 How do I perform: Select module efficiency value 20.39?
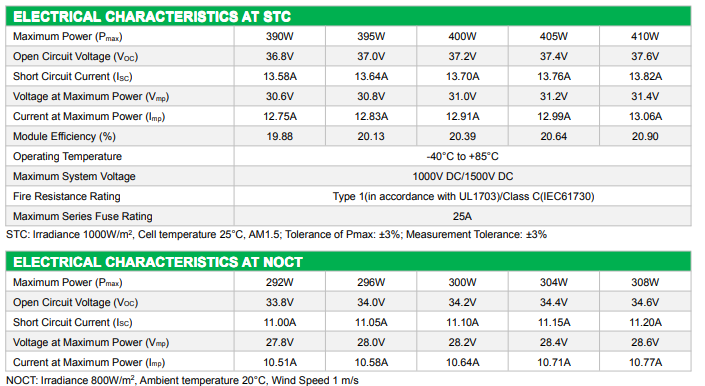pos(462,136)
